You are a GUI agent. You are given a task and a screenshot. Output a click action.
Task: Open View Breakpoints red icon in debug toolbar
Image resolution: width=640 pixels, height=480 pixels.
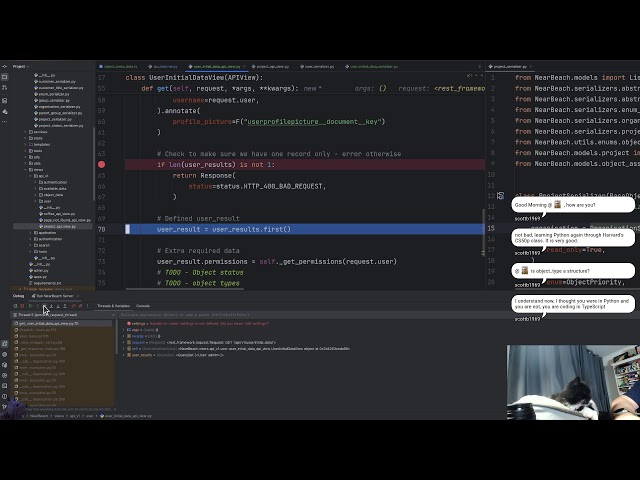click(74, 306)
